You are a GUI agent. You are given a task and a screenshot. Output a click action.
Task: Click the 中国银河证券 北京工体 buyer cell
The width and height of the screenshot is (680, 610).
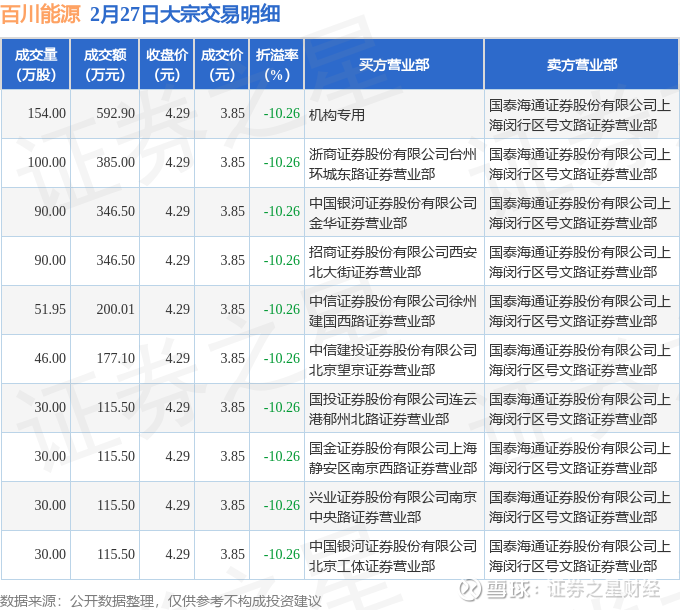(x=393, y=556)
